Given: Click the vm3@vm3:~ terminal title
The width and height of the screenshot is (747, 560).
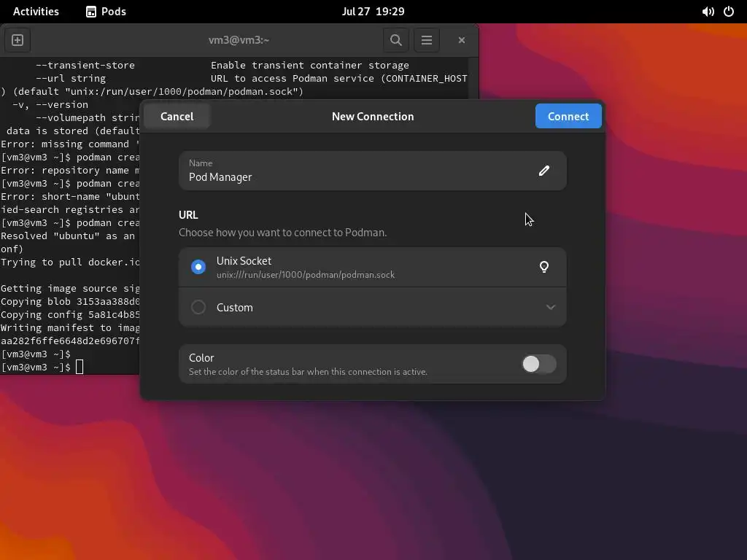Looking at the screenshot, I should coord(239,40).
